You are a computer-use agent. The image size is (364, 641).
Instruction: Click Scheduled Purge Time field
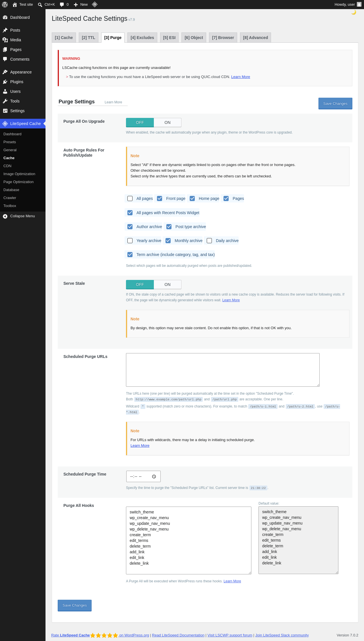point(143,476)
